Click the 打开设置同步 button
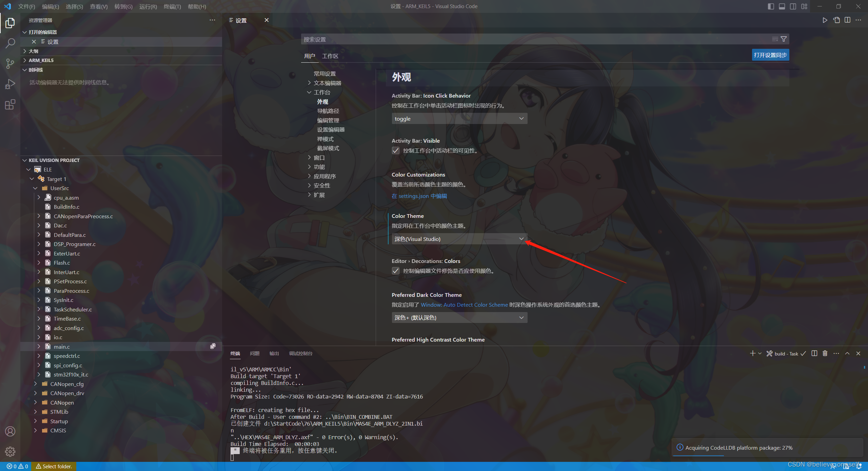 [x=770, y=55]
